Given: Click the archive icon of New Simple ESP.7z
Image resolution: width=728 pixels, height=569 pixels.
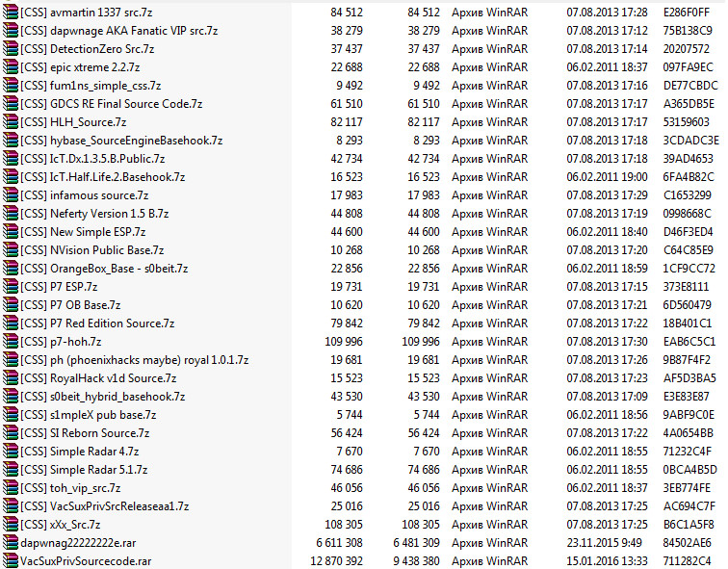Looking at the screenshot, I should [11, 232].
